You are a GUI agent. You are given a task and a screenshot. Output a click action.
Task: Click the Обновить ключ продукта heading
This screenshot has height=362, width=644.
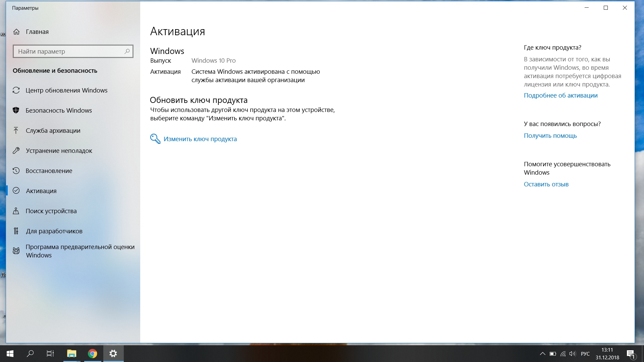click(x=199, y=100)
